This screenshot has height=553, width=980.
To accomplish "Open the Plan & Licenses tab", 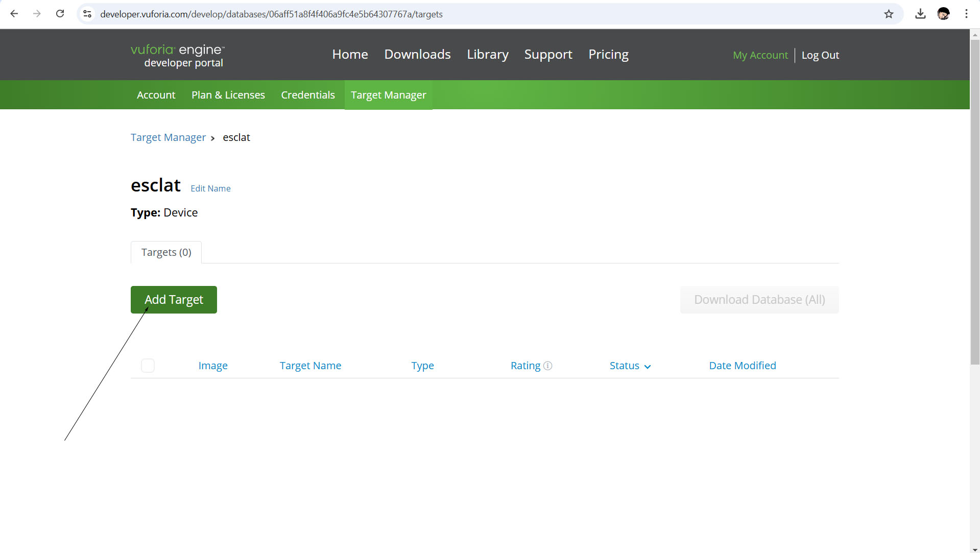I will click(228, 95).
